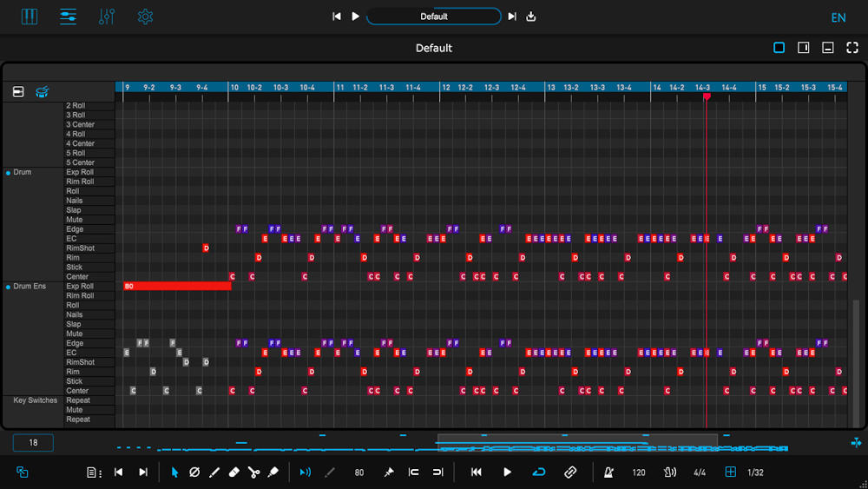Open the settings gear
The height and width of the screenshot is (489, 868).
click(145, 17)
